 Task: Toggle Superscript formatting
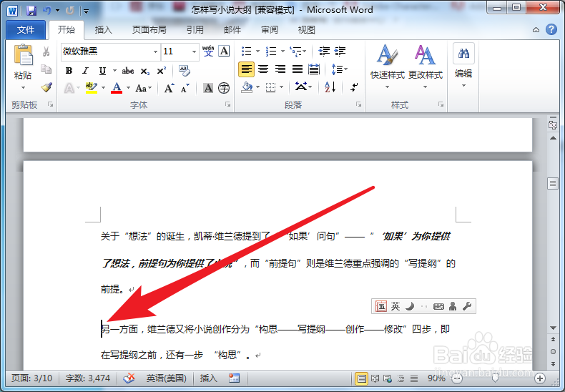click(x=162, y=70)
